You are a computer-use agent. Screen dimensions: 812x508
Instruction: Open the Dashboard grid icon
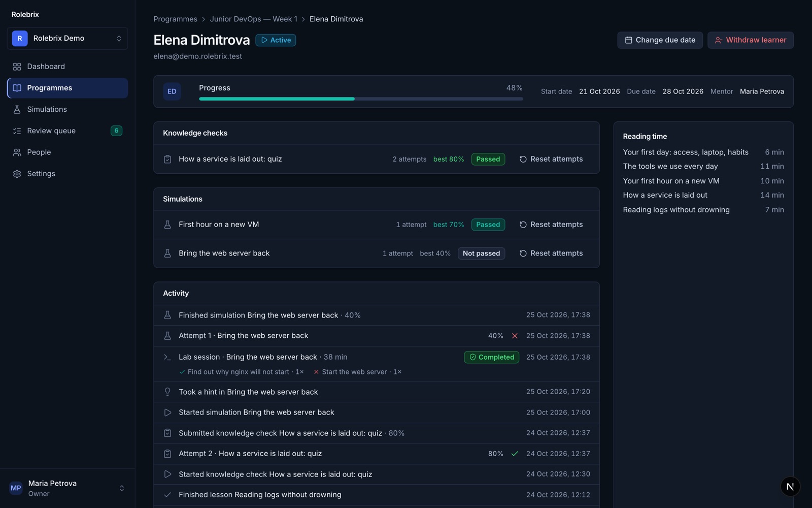[x=17, y=67]
